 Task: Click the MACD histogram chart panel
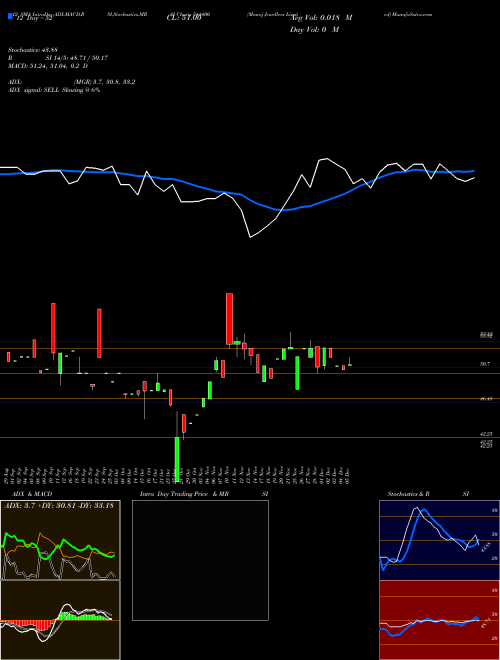tap(60, 620)
